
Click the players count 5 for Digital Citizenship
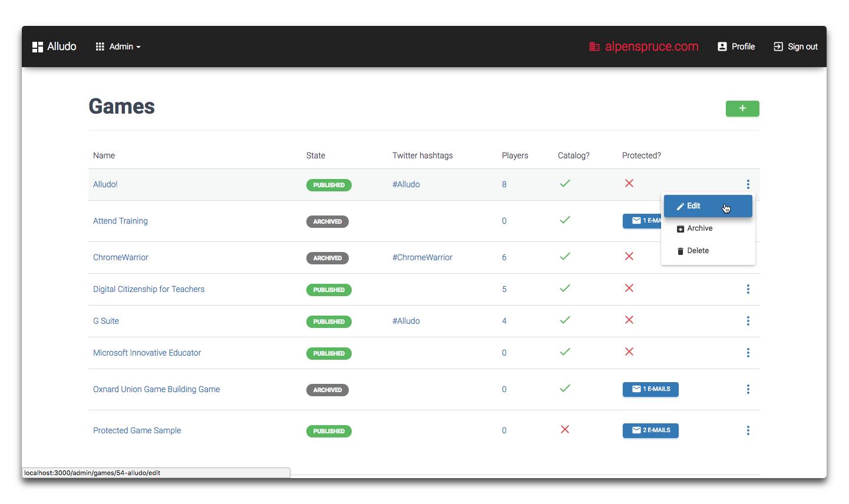point(504,289)
